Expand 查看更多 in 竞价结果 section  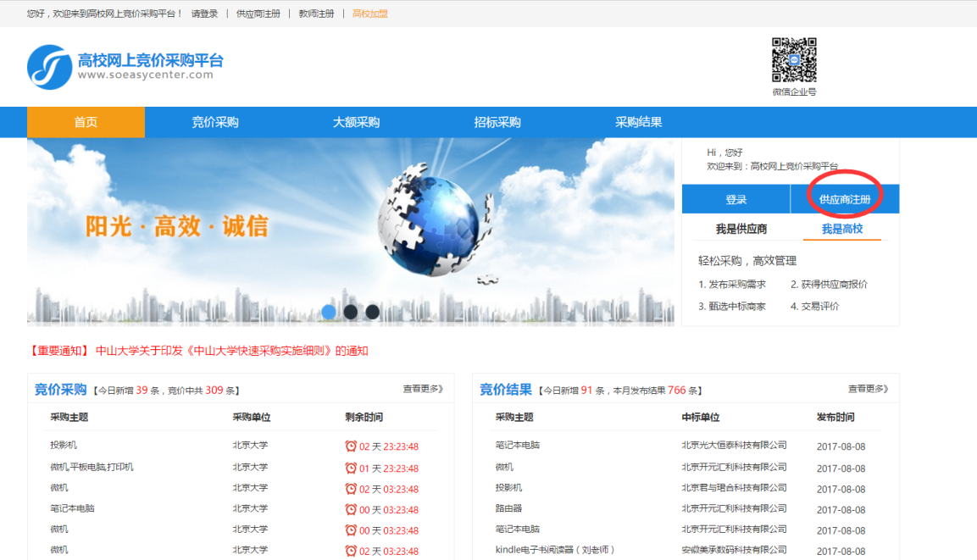(868, 389)
